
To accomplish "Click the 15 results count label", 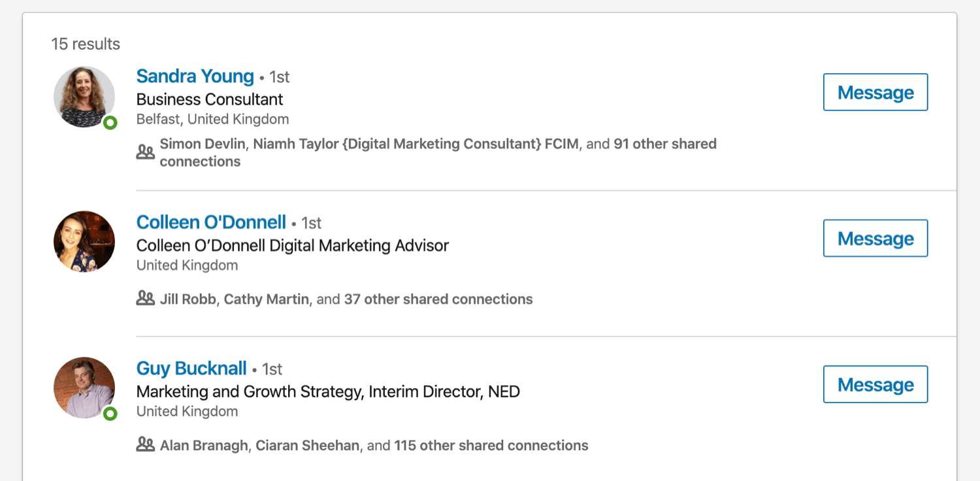I will [86, 44].
